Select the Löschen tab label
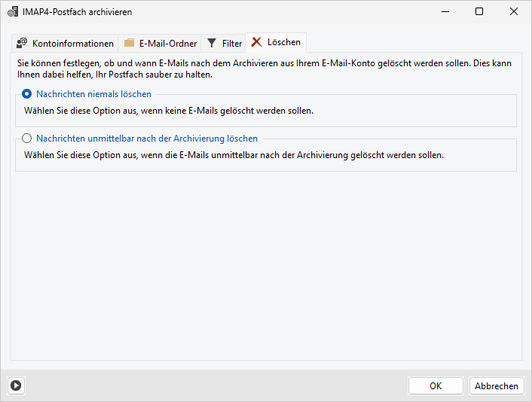Screen dimensions: 532x402 tap(284, 42)
